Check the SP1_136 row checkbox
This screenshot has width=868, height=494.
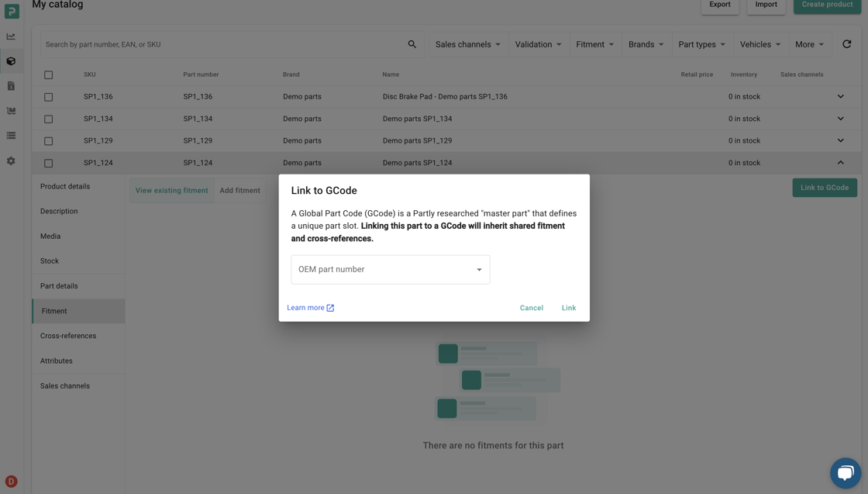pyautogui.click(x=49, y=97)
